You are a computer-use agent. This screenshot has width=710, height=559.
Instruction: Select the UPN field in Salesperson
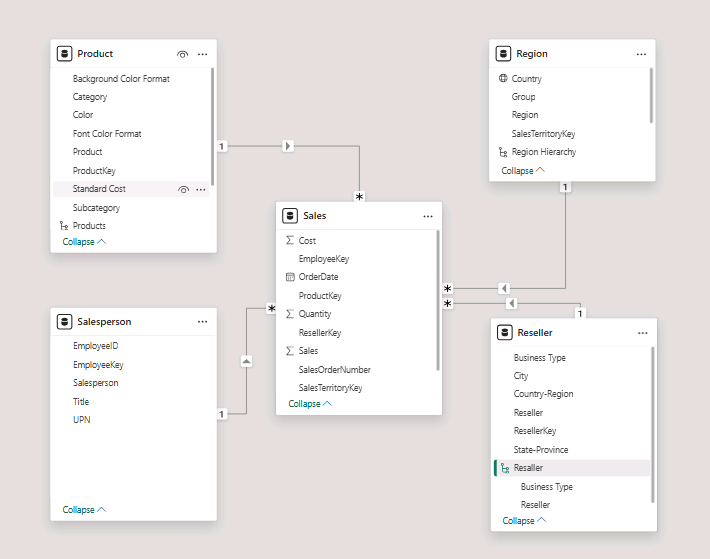point(82,420)
